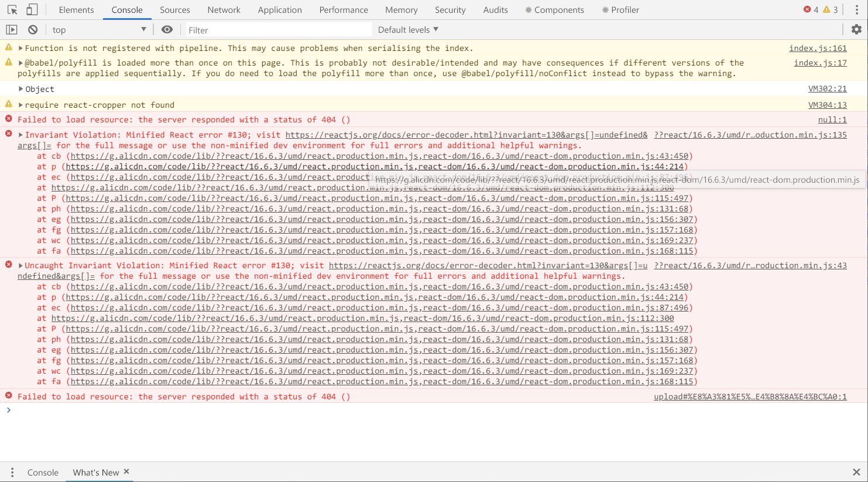Expand the Object log entry

(x=21, y=89)
